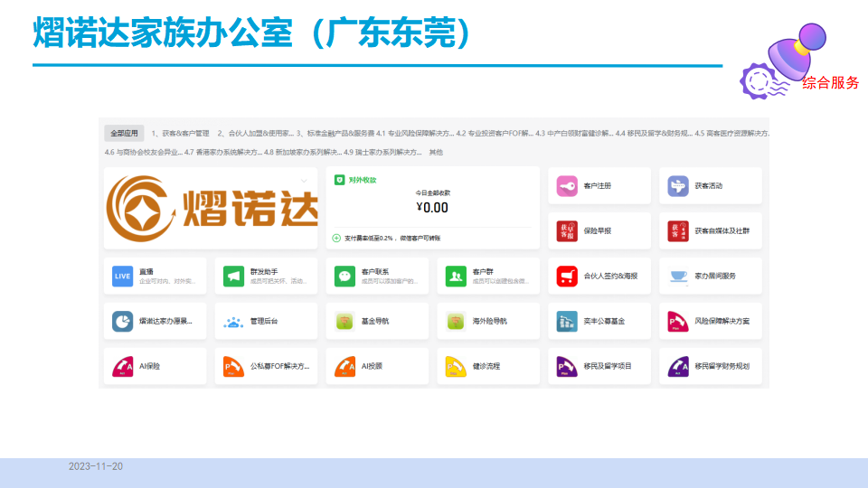
Task: Open the 保险早报 red icon
Action: pyautogui.click(x=567, y=231)
